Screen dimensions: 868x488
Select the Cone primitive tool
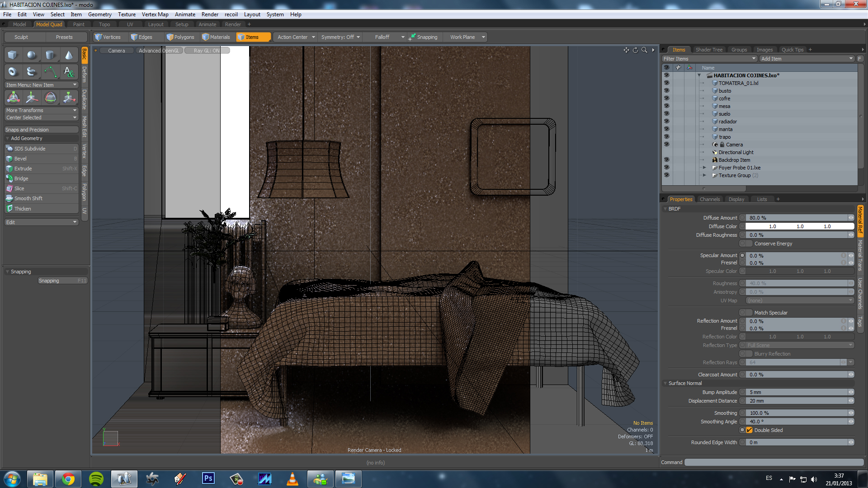coord(69,55)
